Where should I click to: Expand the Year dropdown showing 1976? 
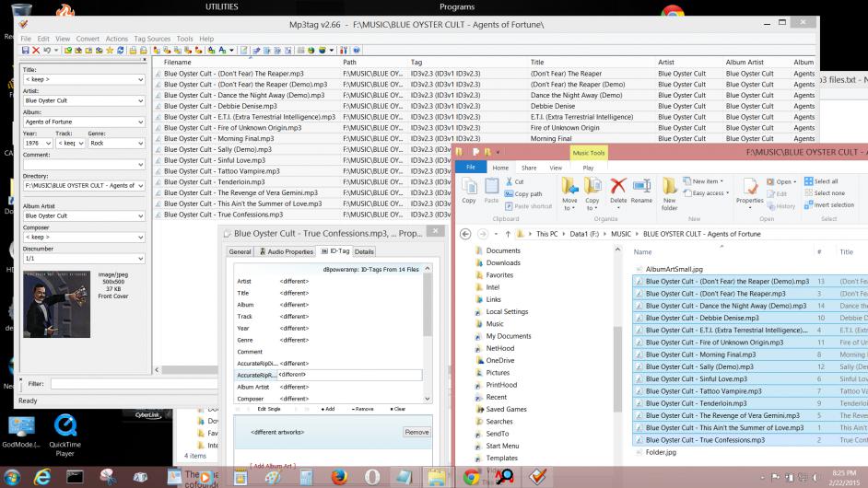47,143
